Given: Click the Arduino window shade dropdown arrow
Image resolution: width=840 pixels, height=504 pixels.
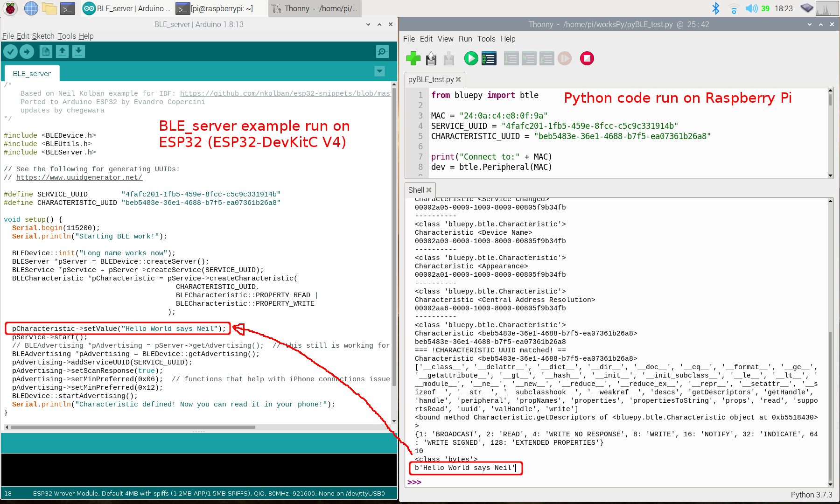Looking at the screenshot, I should (x=368, y=24).
